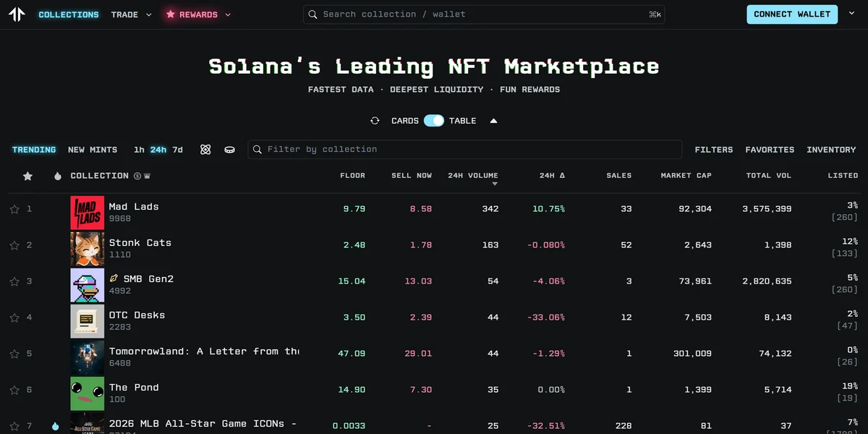Focus the Search collection / wallet field

click(x=484, y=14)
